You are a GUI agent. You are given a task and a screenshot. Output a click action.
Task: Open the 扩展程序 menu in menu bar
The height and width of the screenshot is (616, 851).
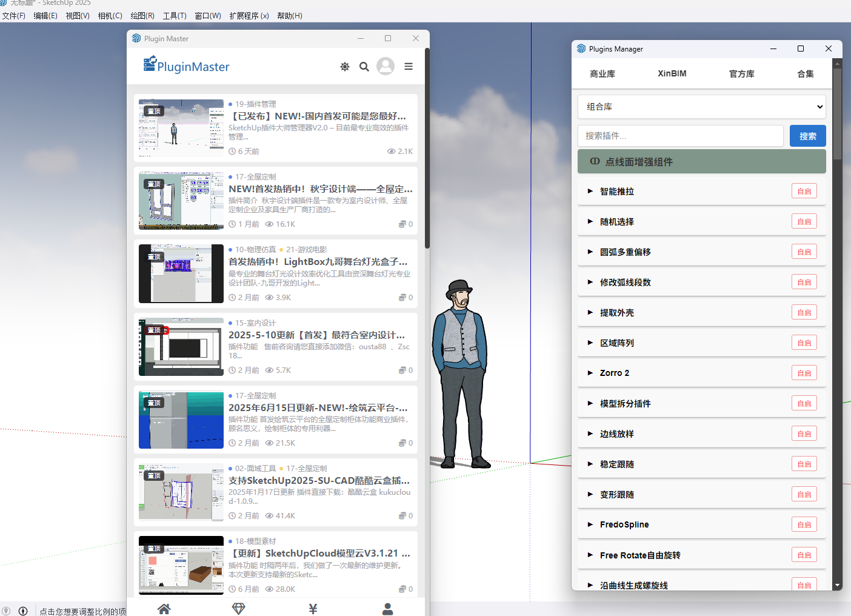coord(249,16)
